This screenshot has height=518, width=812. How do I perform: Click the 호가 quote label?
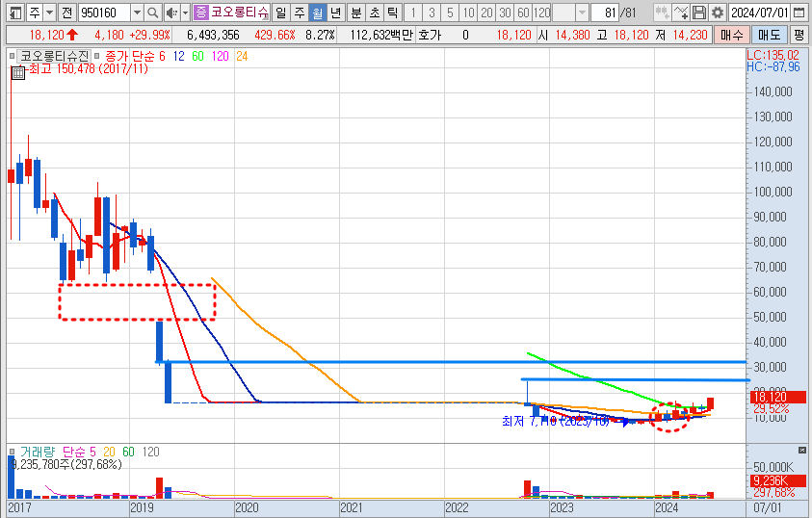[430, 36]
